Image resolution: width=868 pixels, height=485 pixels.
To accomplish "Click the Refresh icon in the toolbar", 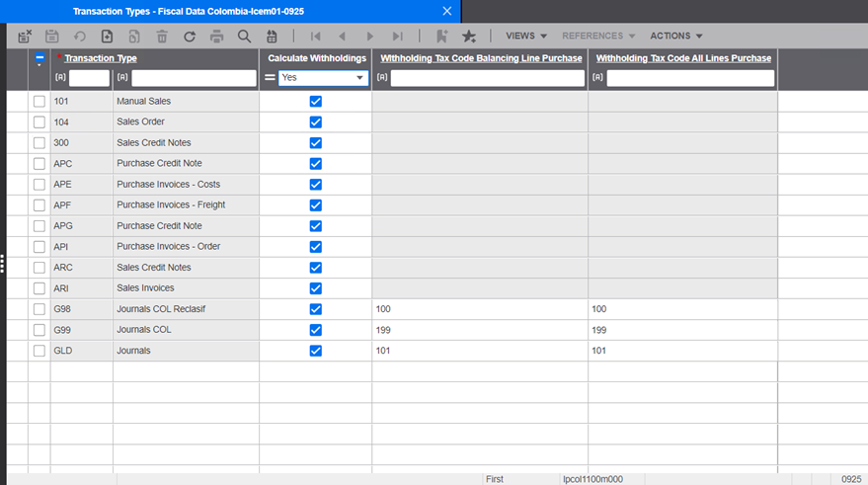I will tap(190, 37).
